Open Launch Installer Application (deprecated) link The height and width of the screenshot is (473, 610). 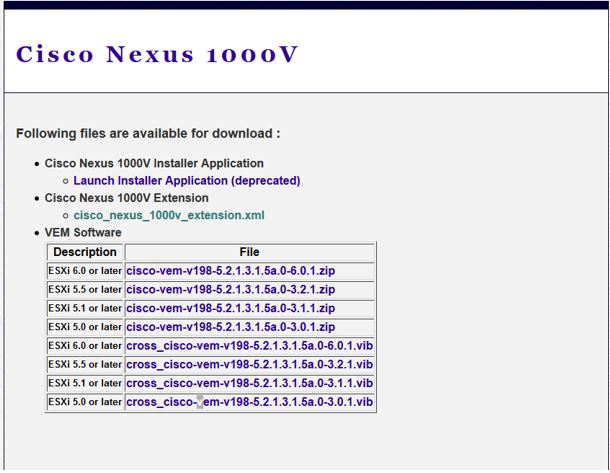[187, 181]
